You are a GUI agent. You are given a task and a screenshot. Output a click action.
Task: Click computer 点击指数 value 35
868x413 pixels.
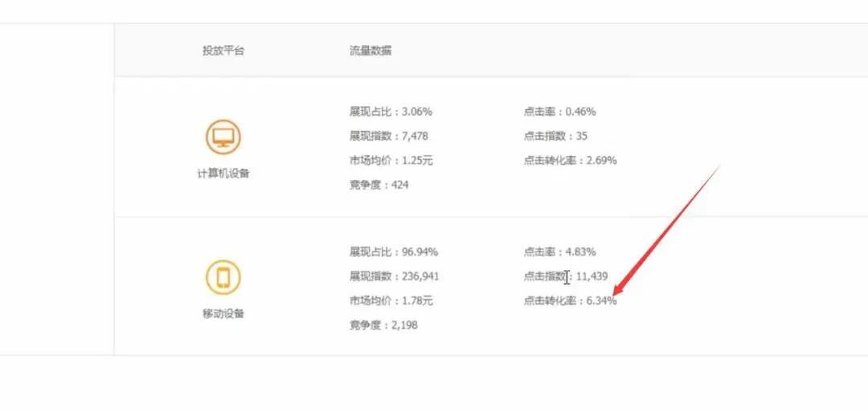pyautogui.click(x=582, y=136)
